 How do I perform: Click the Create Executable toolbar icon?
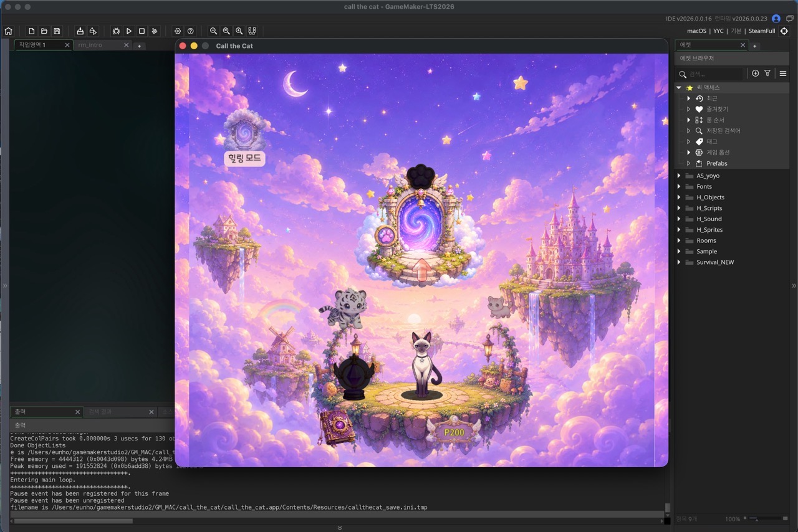click(x=80, y=31)
